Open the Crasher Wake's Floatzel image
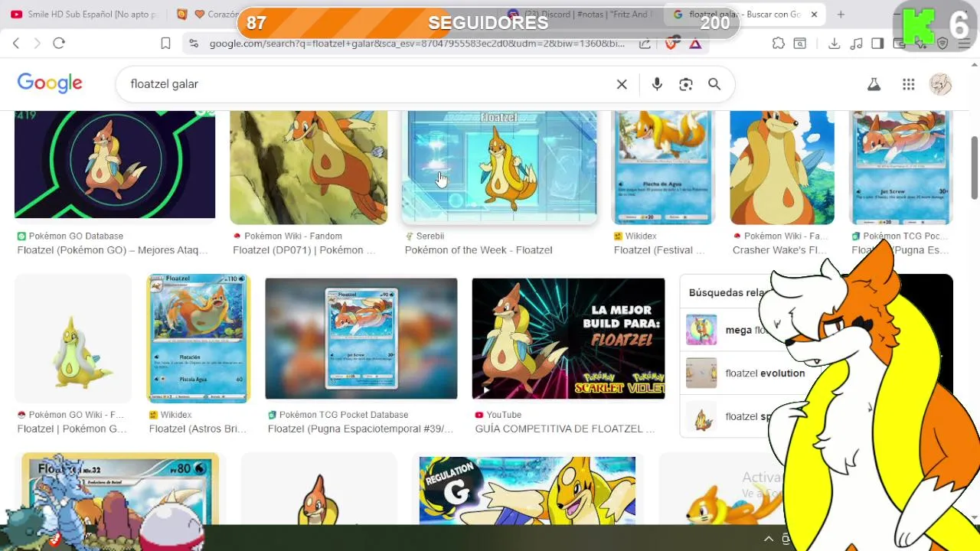 (782, 168)
